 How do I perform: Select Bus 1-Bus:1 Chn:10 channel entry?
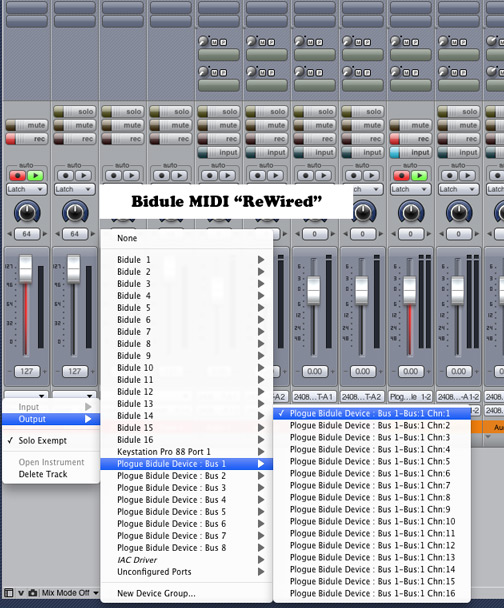[372, 522]
